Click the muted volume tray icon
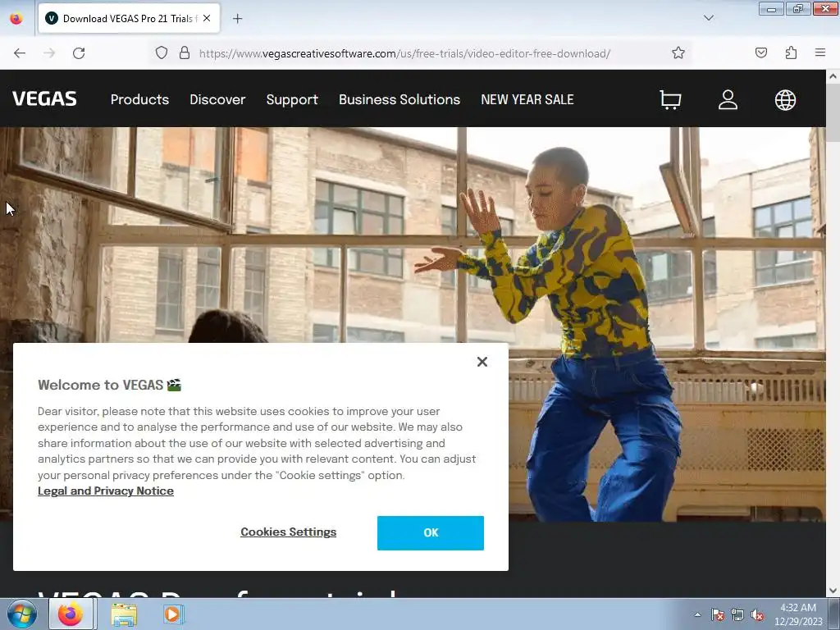 757,615
